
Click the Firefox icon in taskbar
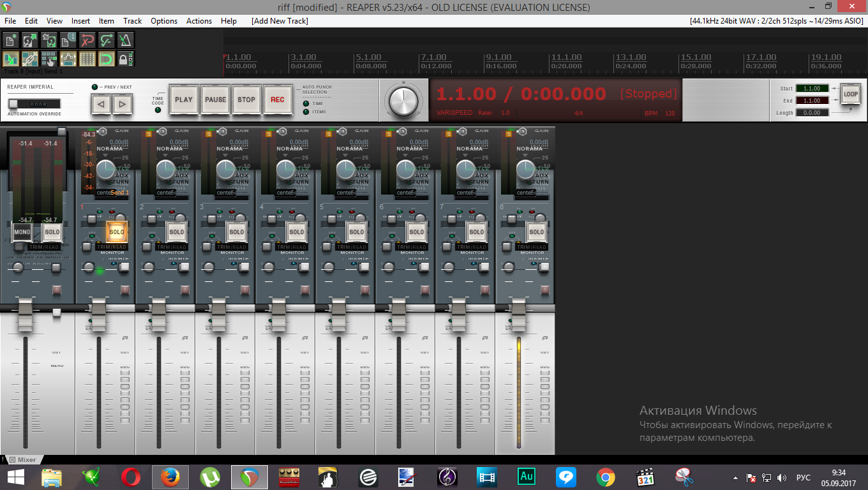169,477
